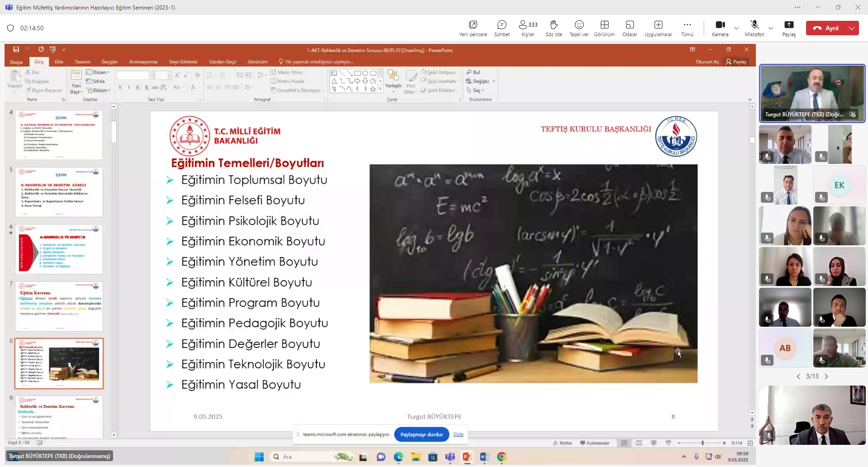Open Ayrıl leave options dropdown arrow

point(852,28)
